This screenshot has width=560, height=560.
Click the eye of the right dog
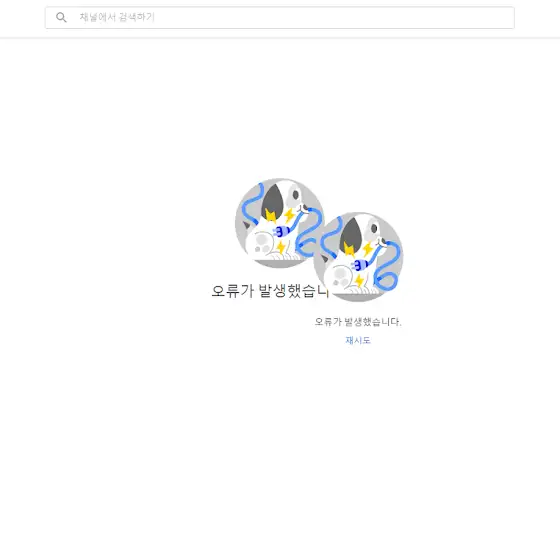click(374, 229)
